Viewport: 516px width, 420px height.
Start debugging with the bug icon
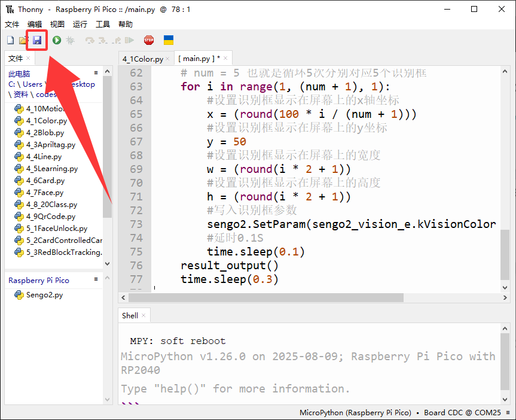(x=70, y=40)
